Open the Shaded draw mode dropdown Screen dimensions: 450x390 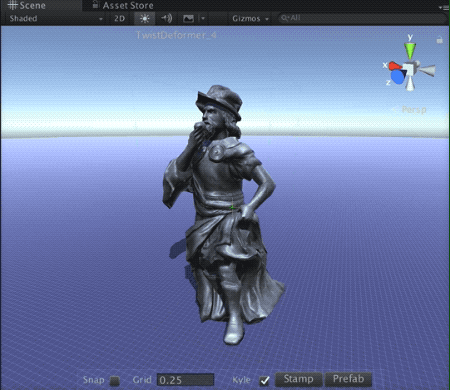[x=55, y=19]
